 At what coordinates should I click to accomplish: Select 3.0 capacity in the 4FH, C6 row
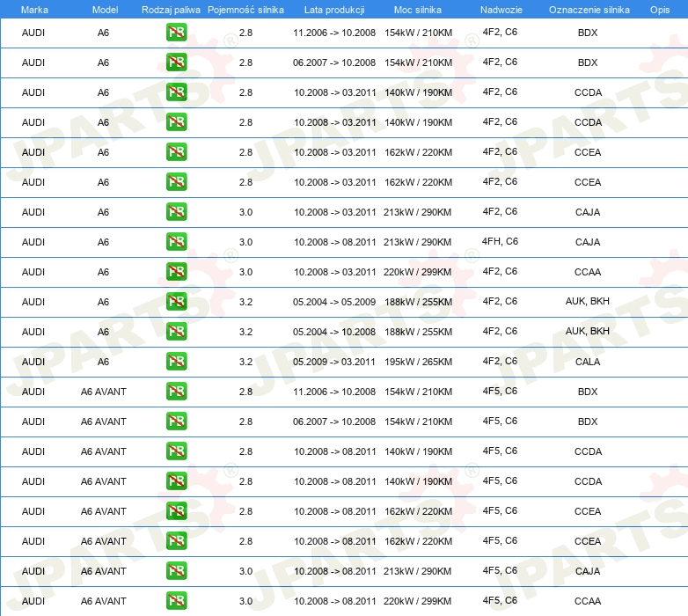pyautogui.click(x=245, y=242)
